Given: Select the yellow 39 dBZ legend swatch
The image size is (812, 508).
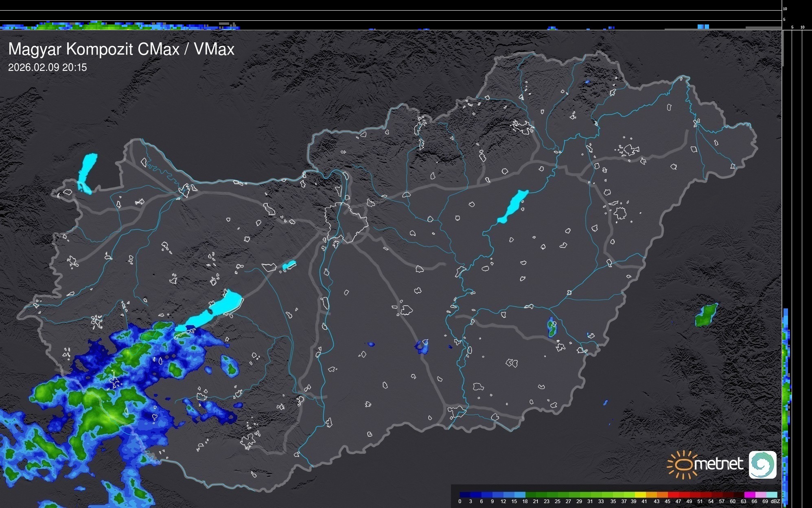Looking at the screenshot, I should 640,495.
